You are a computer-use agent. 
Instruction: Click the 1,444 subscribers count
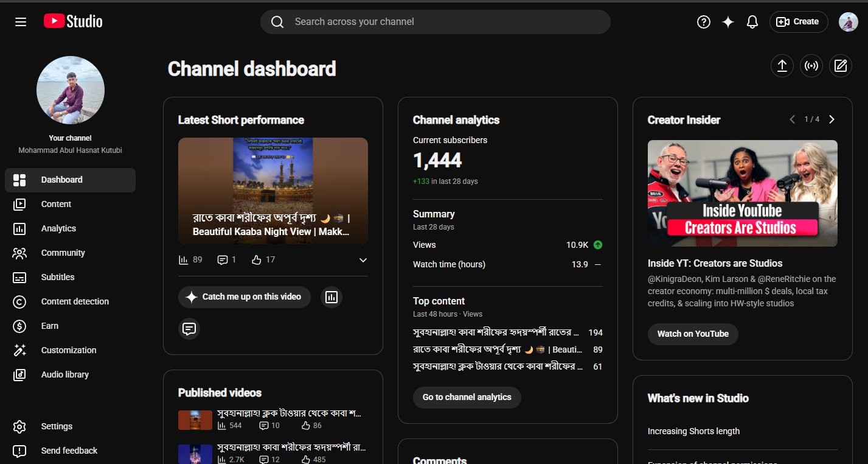click(x=437, y=161)
